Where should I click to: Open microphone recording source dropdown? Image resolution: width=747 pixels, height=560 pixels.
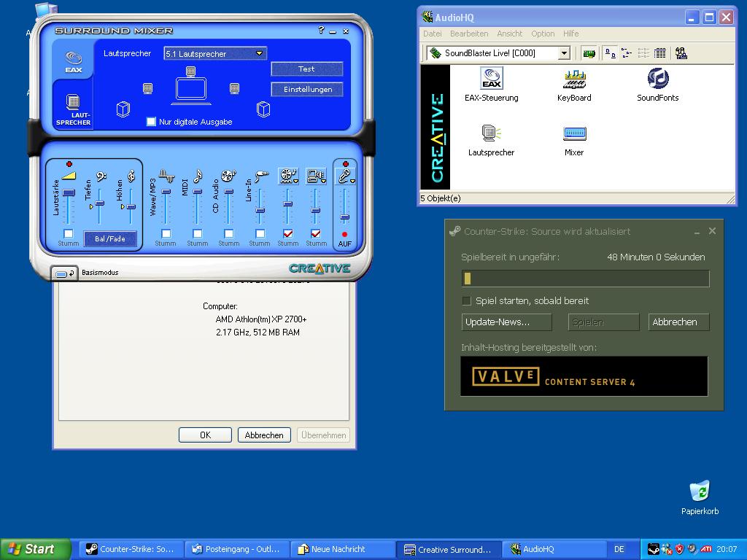(x=352, y=182)
